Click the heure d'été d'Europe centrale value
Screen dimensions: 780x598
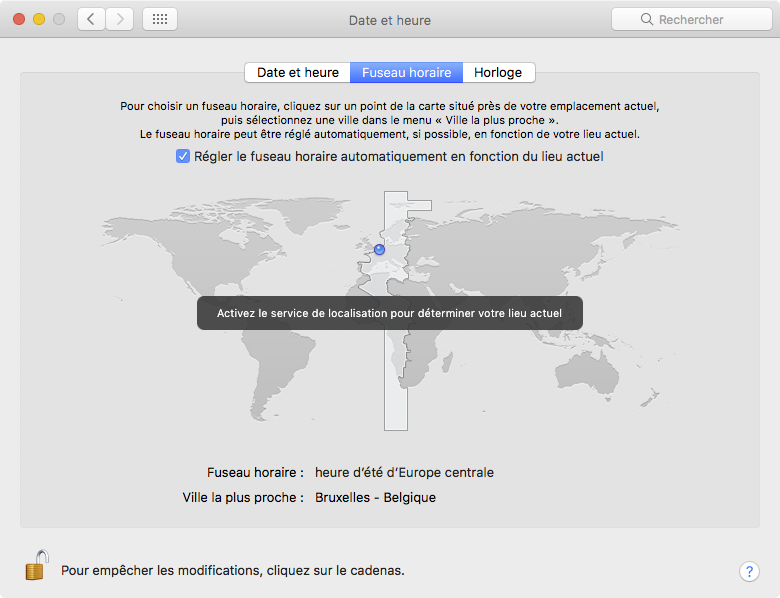[404, 472]
